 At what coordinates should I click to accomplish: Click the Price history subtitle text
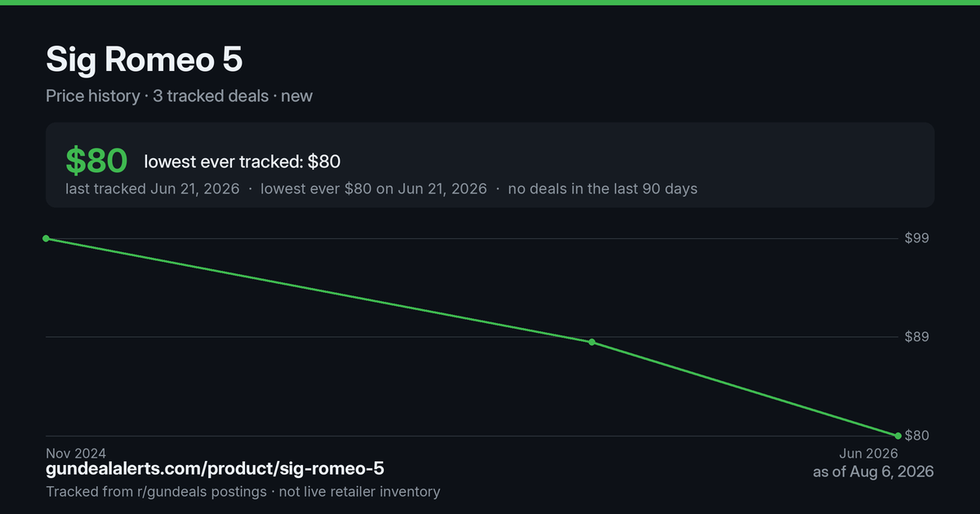[x=92, y=95]
